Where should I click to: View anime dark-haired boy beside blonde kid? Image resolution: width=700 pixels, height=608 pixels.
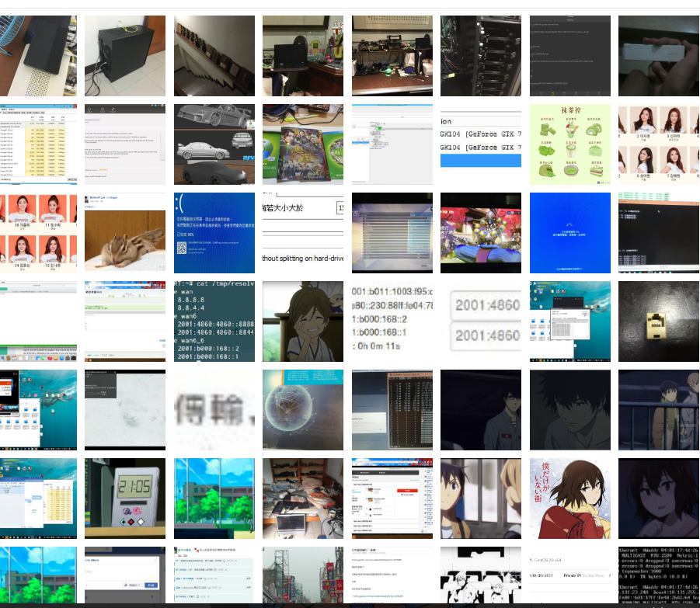(481, 499)
